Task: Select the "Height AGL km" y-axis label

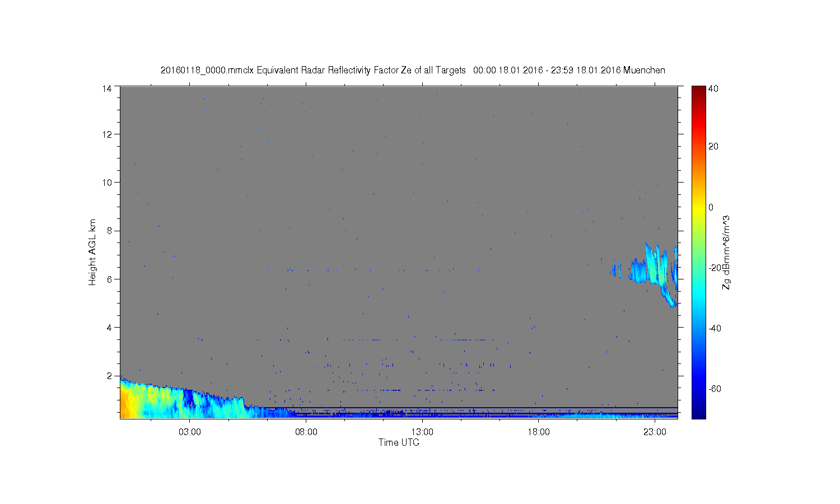Action: tap(92, 252)
